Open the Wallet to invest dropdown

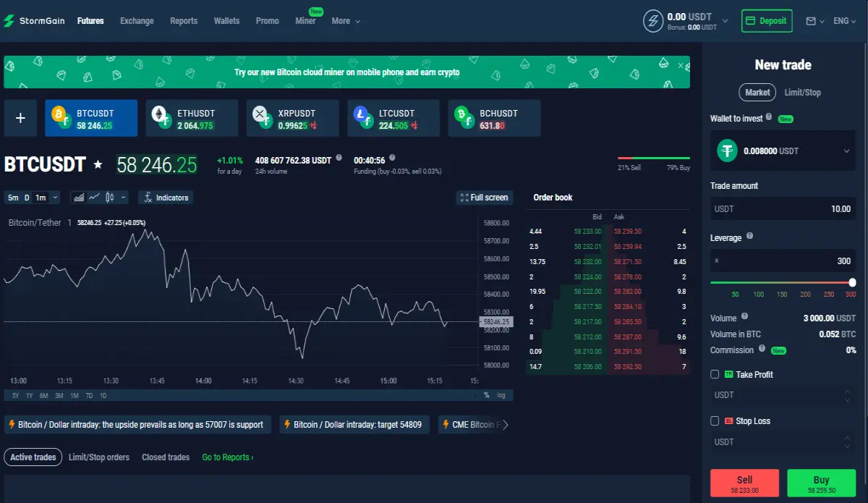(783, 151)
